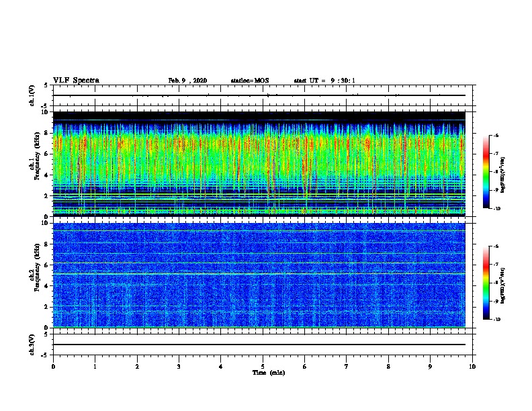Click the 'start UT = 9 :30: 1' text
This screenshot has width=532, height=411.
[324, 81]
